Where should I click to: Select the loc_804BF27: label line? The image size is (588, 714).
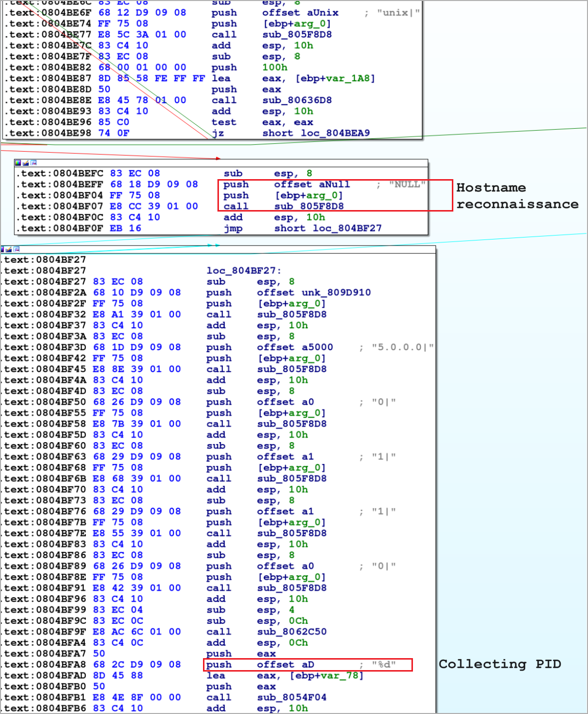coord(244,270)
